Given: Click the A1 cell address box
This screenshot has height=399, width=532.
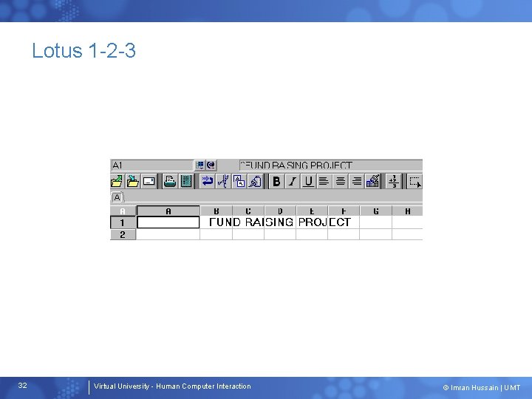Looking at the screenshot, I should pyautogui.click(x=151, y=166).
